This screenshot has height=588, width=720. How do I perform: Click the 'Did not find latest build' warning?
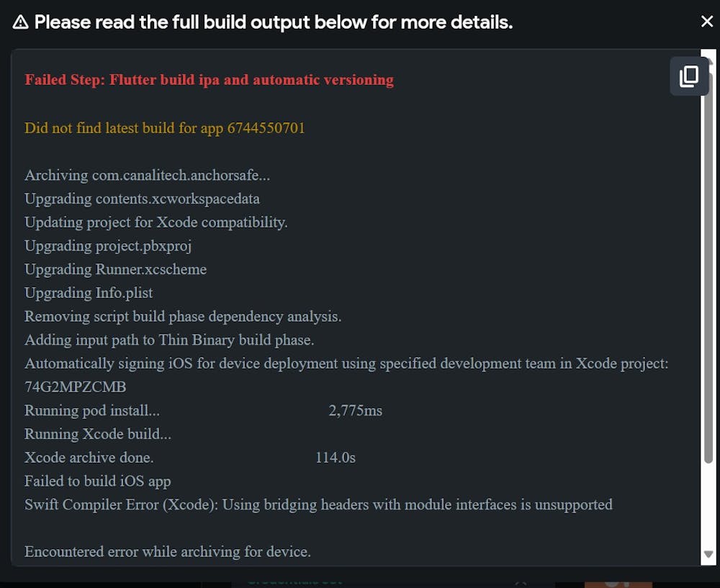tap(165, 128)
